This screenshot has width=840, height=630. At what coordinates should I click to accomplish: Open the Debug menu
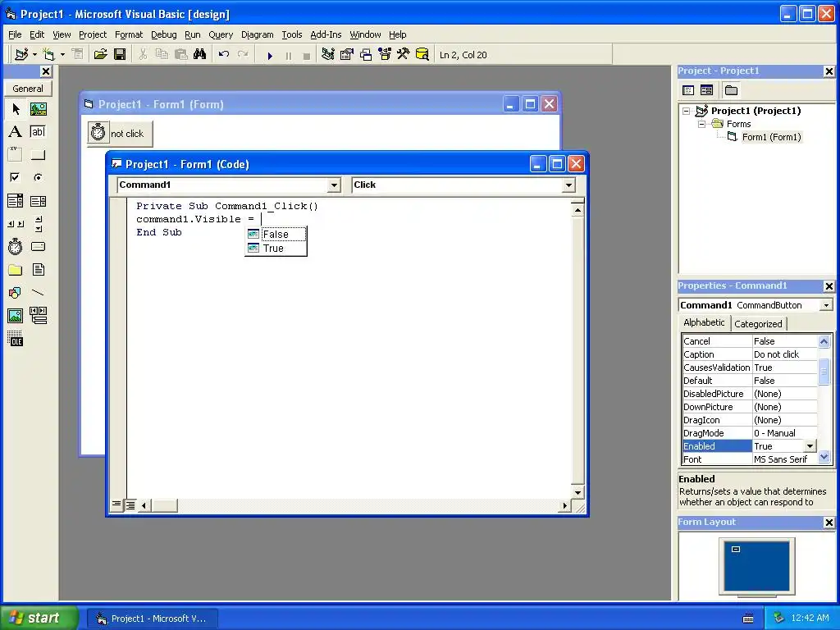pos(164,34)
